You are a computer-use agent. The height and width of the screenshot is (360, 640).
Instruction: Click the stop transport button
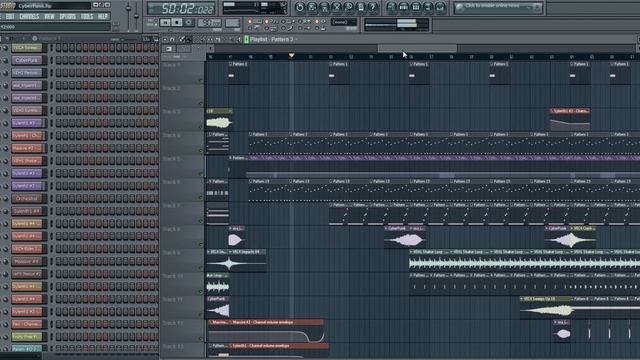(177, 23)
